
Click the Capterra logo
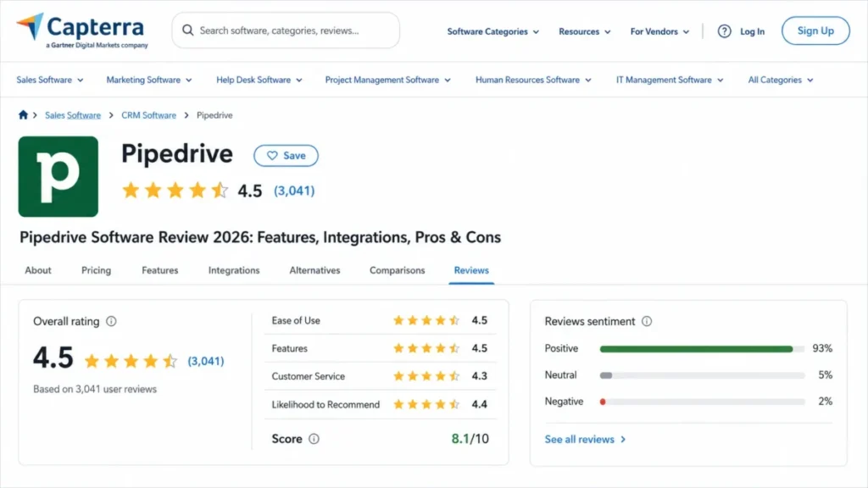coord(82,31)
